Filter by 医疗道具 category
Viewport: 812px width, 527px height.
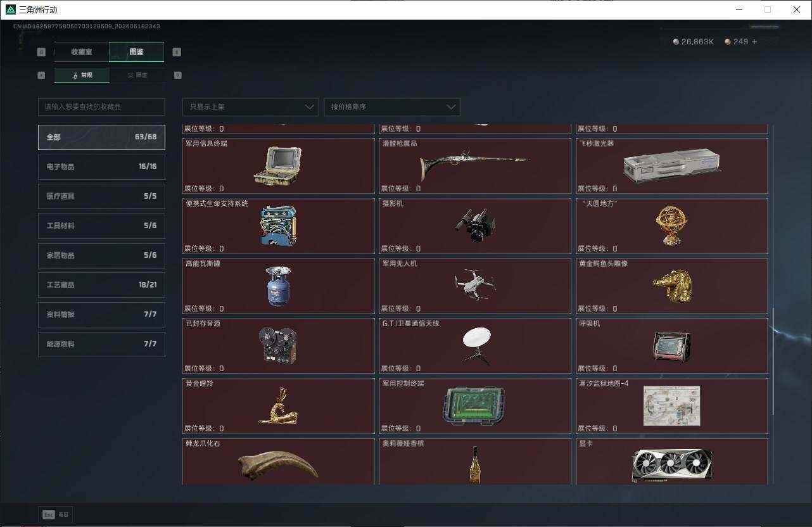(x=101, y=196)
